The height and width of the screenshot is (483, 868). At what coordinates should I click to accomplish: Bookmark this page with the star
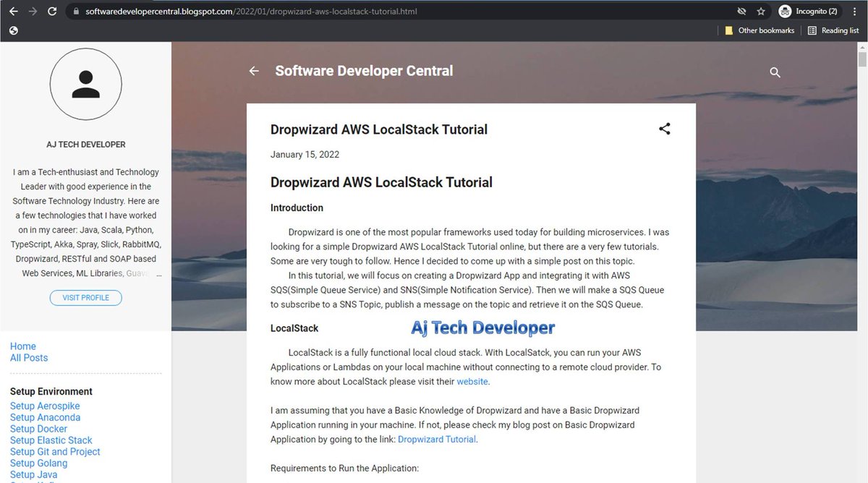760,12
